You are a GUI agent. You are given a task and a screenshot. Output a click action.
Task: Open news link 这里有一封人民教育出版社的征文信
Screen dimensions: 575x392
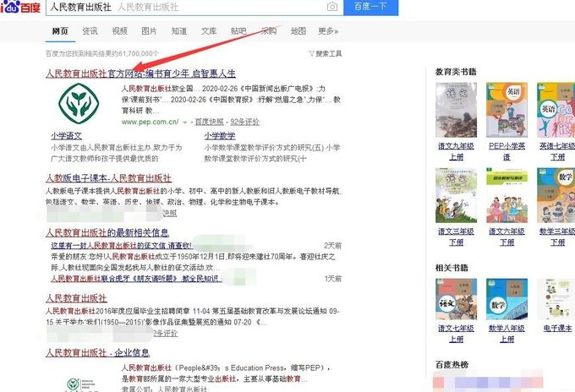(122, 246)
